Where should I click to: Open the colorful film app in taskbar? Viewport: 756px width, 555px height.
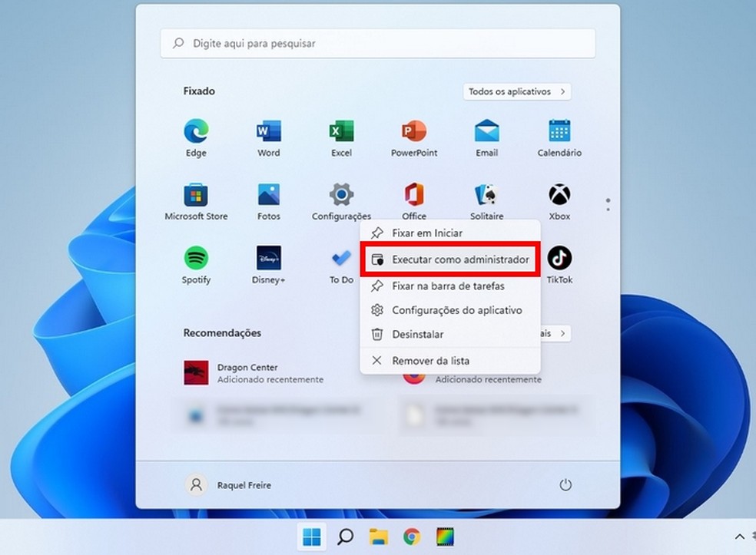(445, 537)
